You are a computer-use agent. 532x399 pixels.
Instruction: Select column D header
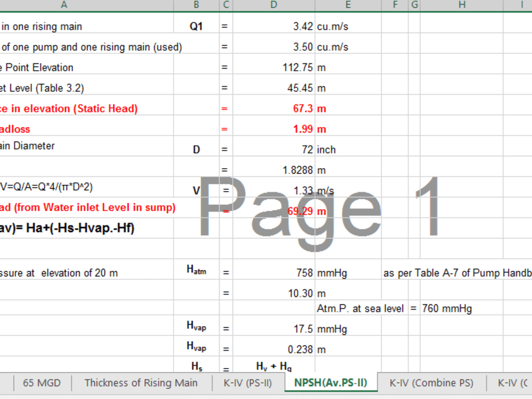pos(273,5)
